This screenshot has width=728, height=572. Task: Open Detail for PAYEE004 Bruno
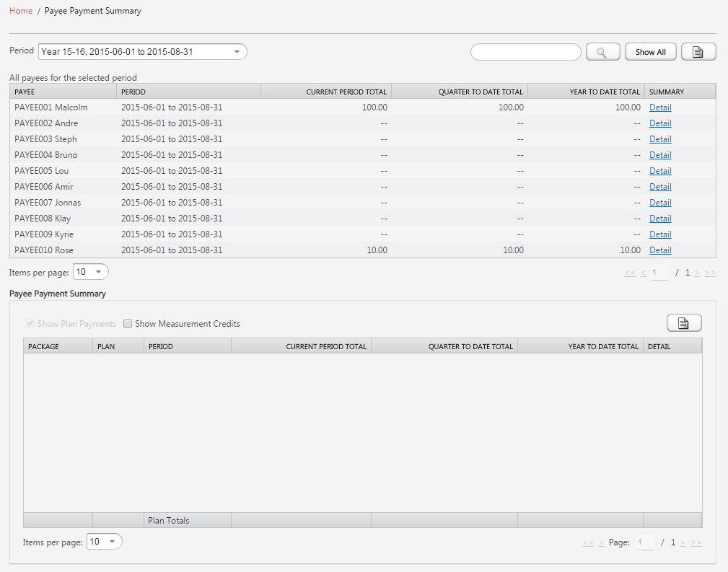tap(660, 154)
